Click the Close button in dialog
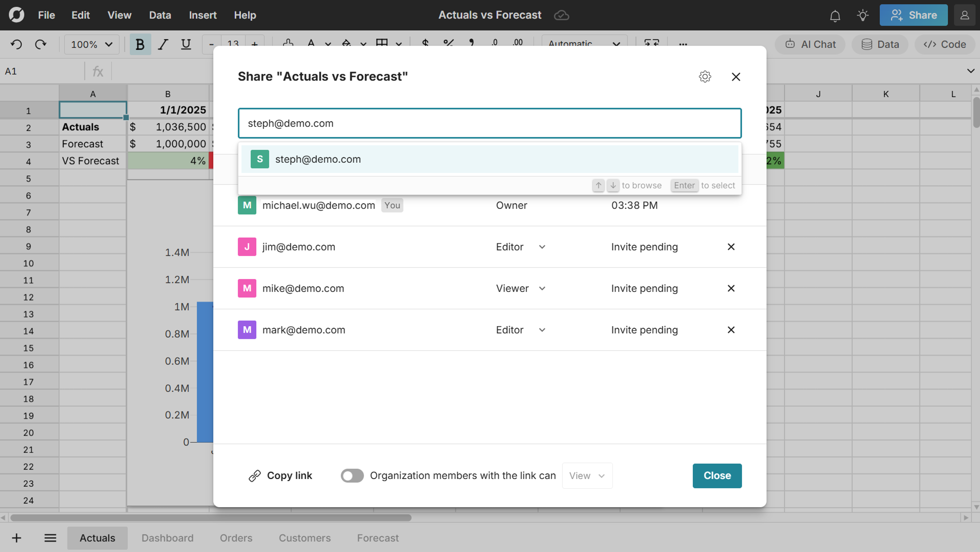The height and width of the screenshot is (552, 980). click(717, 475)
